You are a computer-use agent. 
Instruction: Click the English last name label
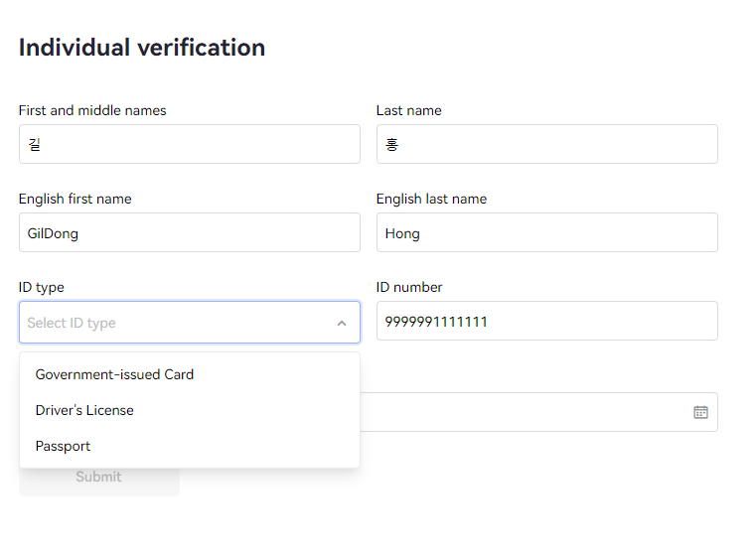[x=431, y=199]
